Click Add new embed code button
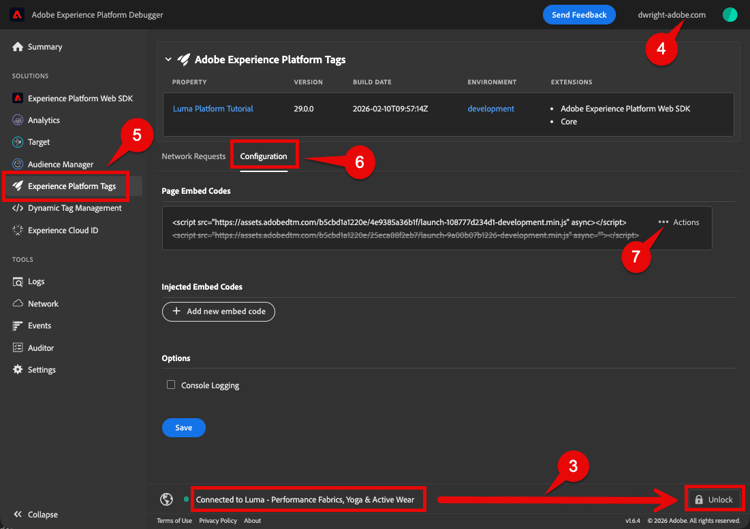Viewport: 750px width, 529px height. (x=219, y=311)
